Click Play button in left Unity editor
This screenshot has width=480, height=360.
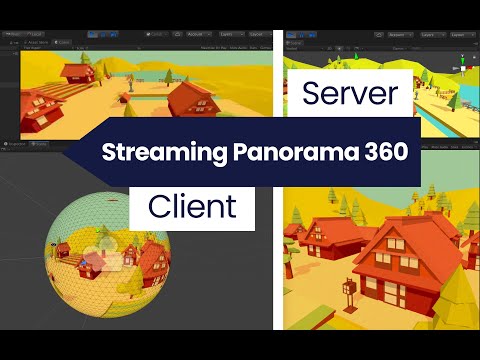(93, 34)
